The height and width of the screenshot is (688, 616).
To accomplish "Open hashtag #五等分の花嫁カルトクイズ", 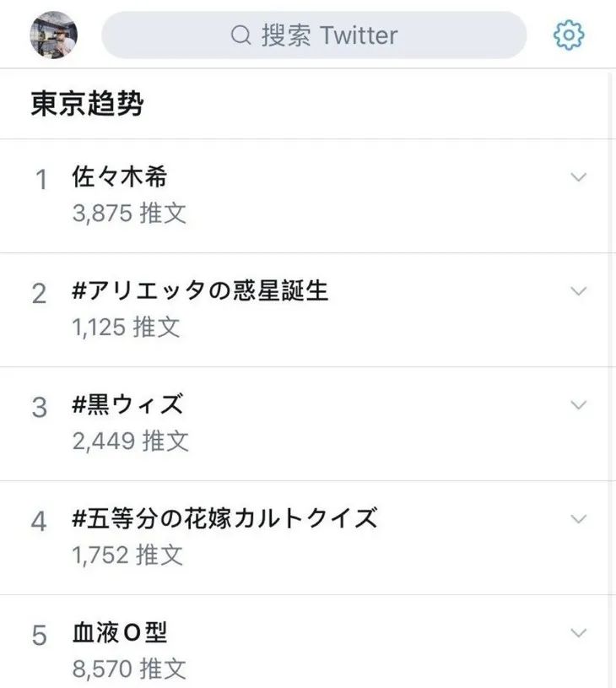I will pyautogui.click(x=225, y=518).
